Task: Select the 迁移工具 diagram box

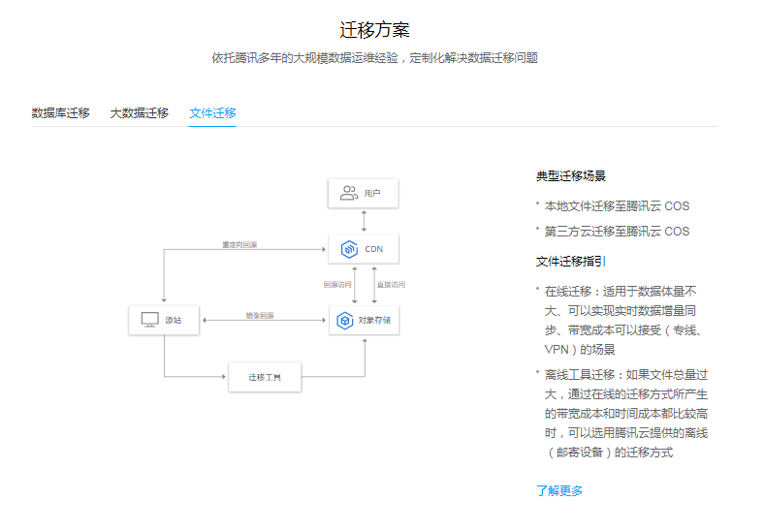Action: tap(265, 377)
